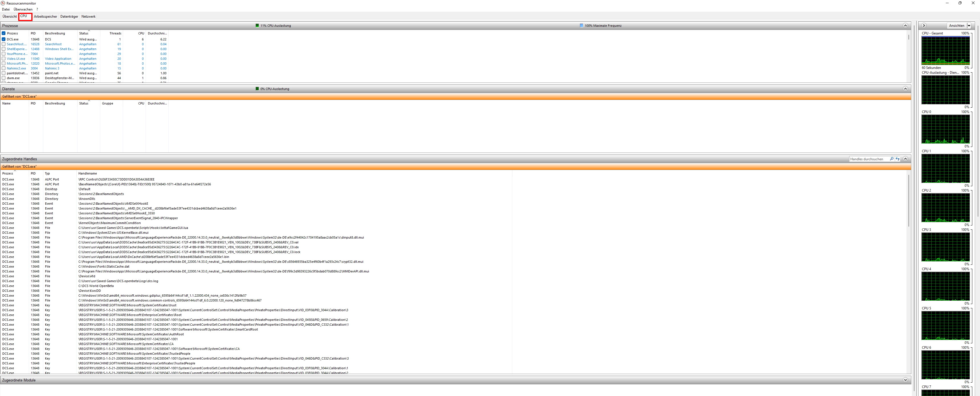Check the Nahimic3.exe process checkbox
980x396 pixels.
4,68
